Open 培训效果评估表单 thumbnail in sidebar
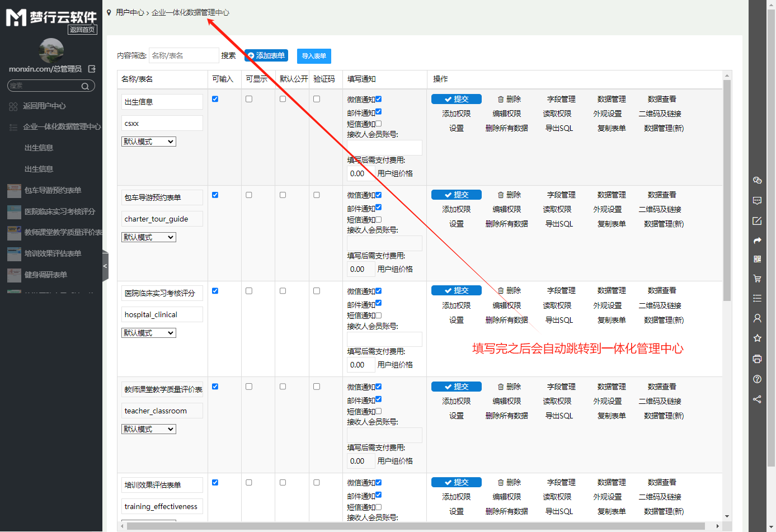Viewport: 776px width, 532px height. (x=14, y=254)
